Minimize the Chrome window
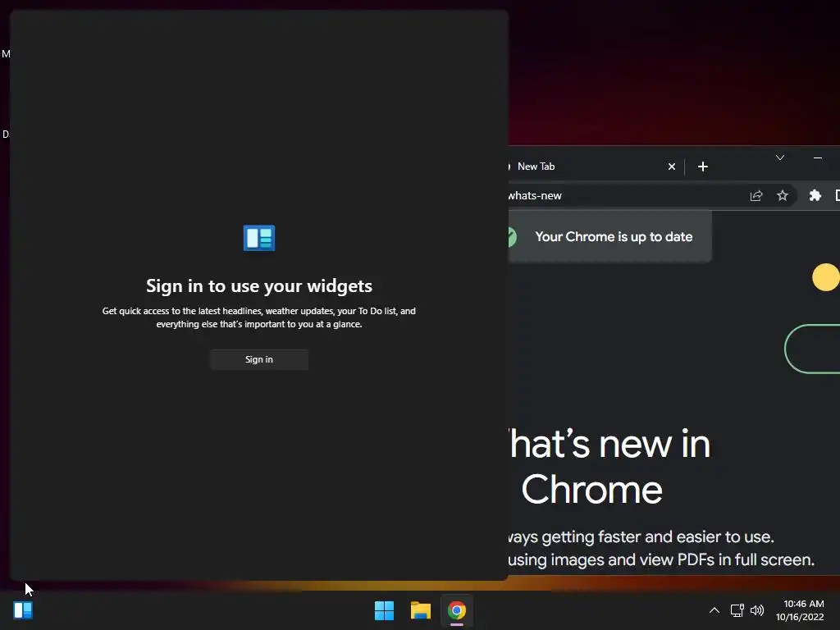 pyautogui.click(x=818, y=157)
